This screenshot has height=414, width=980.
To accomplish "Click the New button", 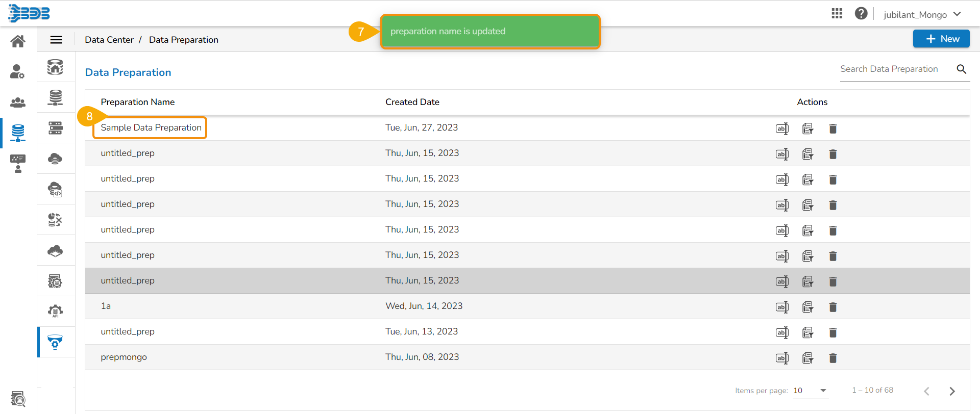I will [941, 39].
